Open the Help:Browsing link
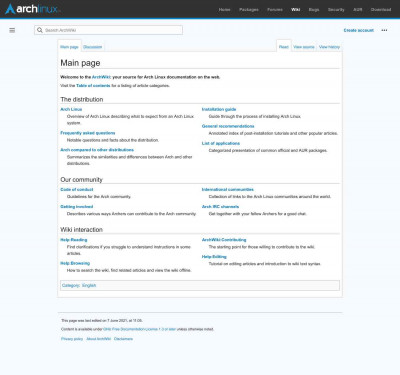This screenshot has width=400, height=375. (75, 263)
